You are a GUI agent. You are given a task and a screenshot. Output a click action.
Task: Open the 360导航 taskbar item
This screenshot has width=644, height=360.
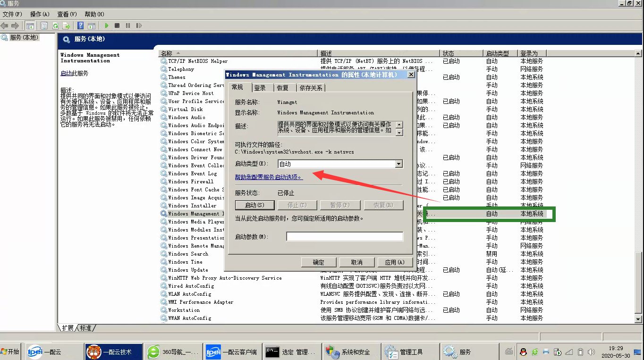pyautogui.click(x=173, y=351)
